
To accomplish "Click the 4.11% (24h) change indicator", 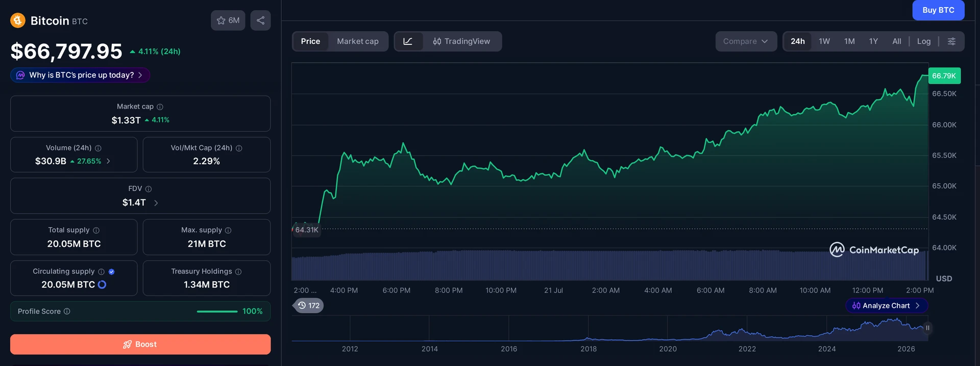I will pyautogui.click(x=155, y=51).
